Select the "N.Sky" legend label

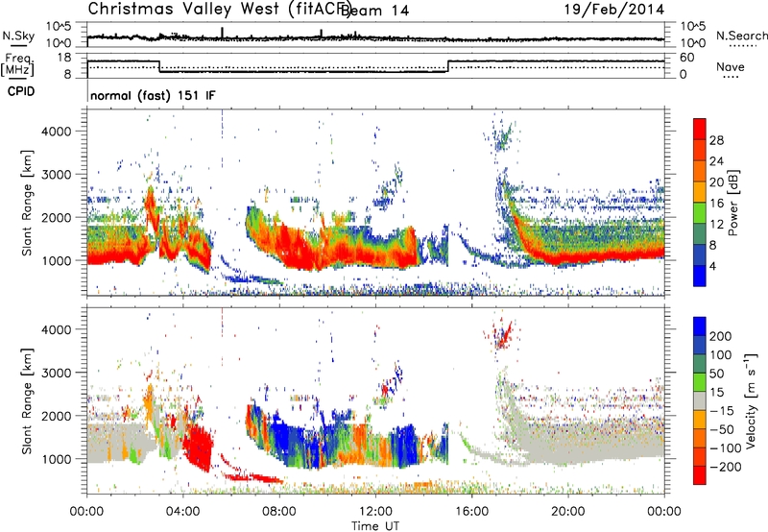(18, 36)
